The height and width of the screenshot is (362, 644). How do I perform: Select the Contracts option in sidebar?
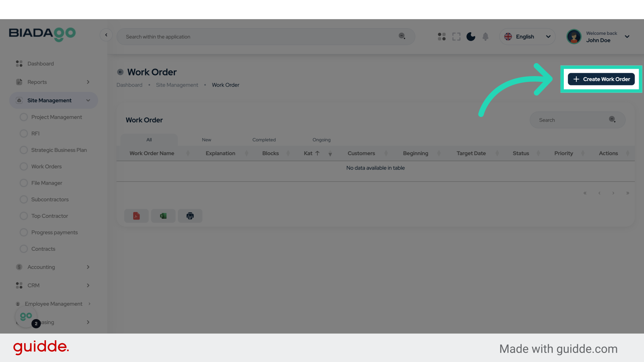(43, 249)
